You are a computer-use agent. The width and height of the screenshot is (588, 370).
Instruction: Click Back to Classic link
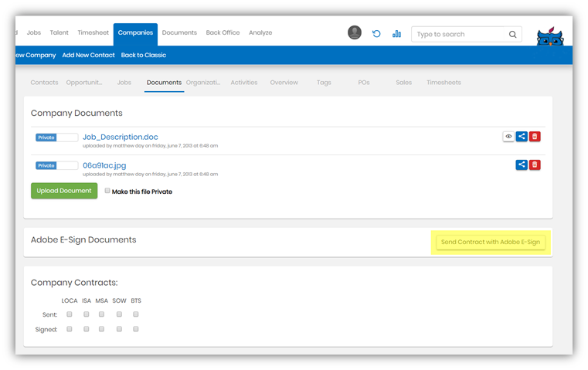click(x=144, y=55)
